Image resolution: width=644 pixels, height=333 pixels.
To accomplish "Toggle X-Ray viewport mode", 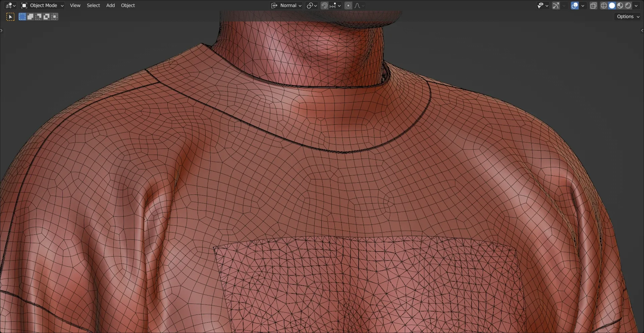I will [x=593, y=5].
